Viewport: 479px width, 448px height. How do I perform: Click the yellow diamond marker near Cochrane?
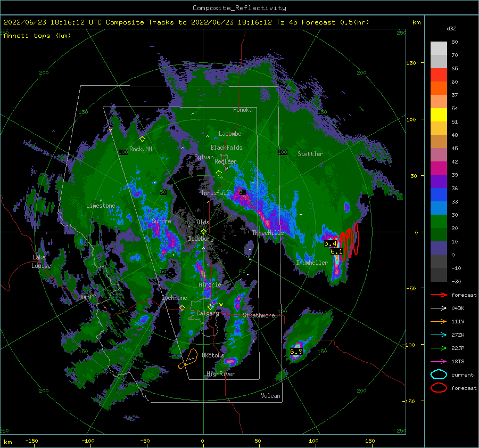182,308
